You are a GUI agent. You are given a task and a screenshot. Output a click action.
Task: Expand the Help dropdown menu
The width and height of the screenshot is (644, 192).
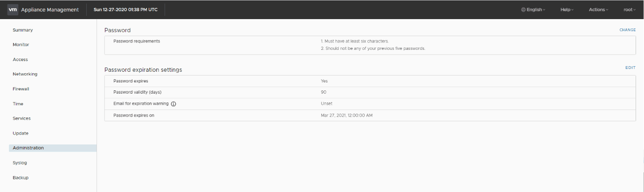[x=567, y=10]
